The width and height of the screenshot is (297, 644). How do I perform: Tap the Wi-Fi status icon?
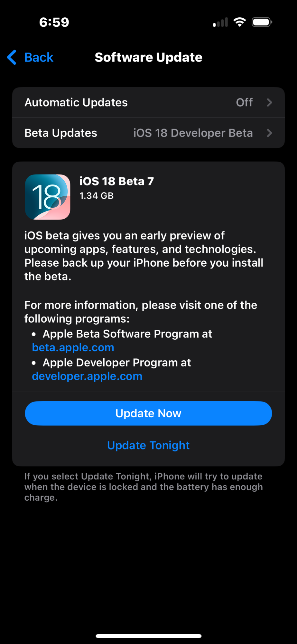click(x=239, y=22)
